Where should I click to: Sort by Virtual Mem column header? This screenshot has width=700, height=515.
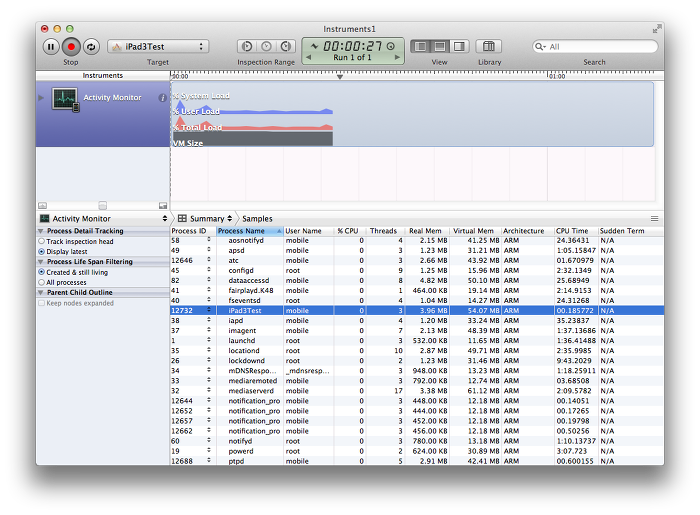[475, 231]
